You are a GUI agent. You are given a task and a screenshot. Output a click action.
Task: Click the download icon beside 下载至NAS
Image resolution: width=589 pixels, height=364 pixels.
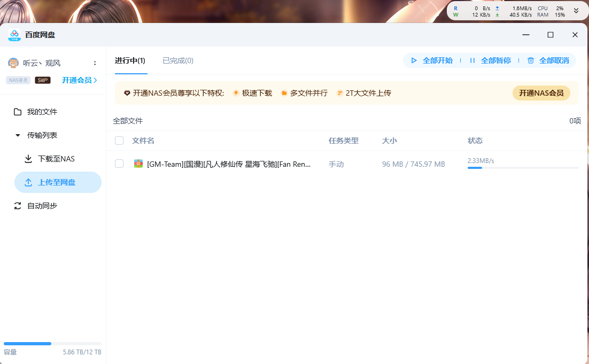pyautogui.click(x=28, y=159)
